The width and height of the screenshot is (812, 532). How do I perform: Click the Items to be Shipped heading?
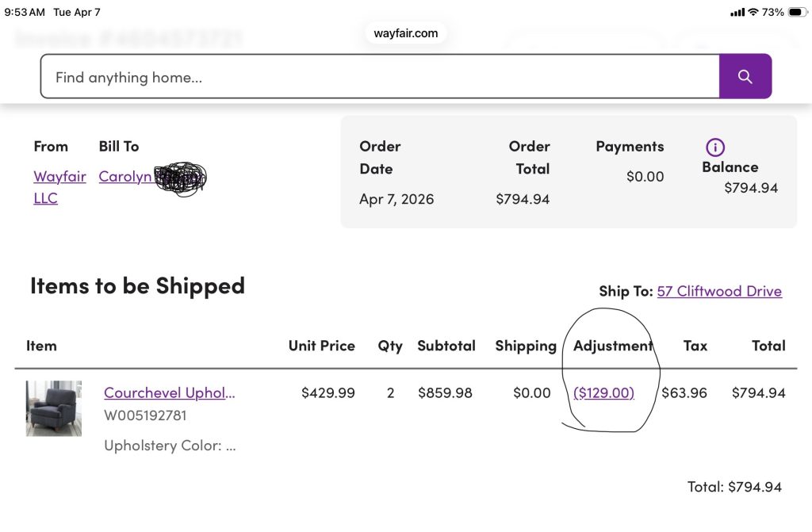[137, 285]
